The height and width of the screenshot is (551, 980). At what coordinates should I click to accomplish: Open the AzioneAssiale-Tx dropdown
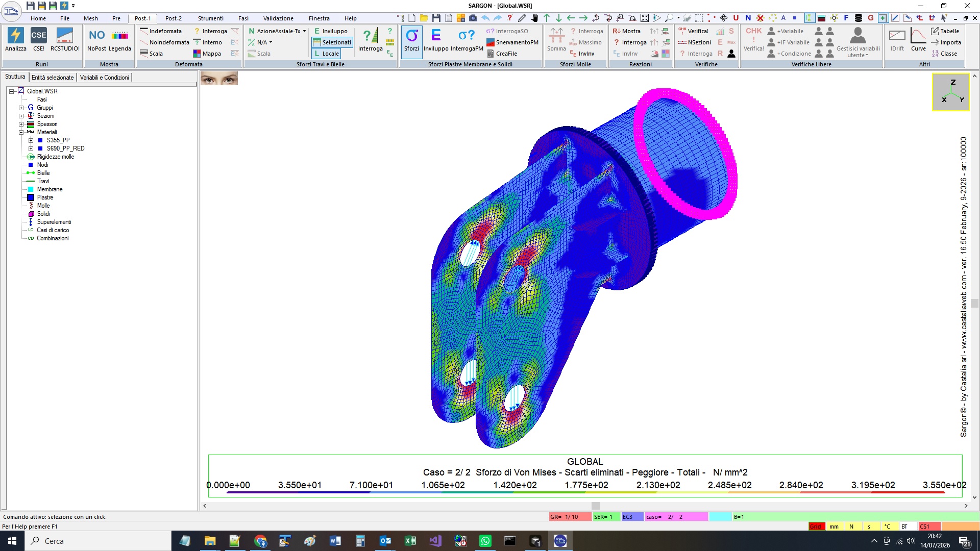coord(277,31)
